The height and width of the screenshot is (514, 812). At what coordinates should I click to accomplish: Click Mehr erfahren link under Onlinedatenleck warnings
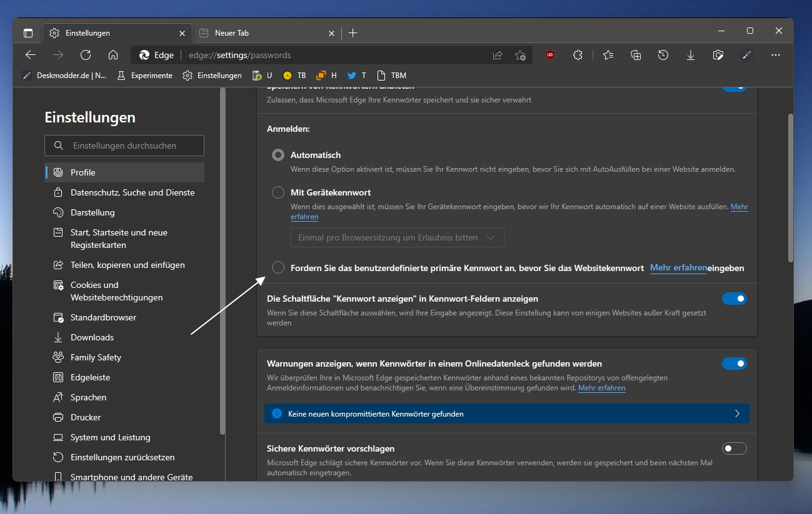pos(601,388)
